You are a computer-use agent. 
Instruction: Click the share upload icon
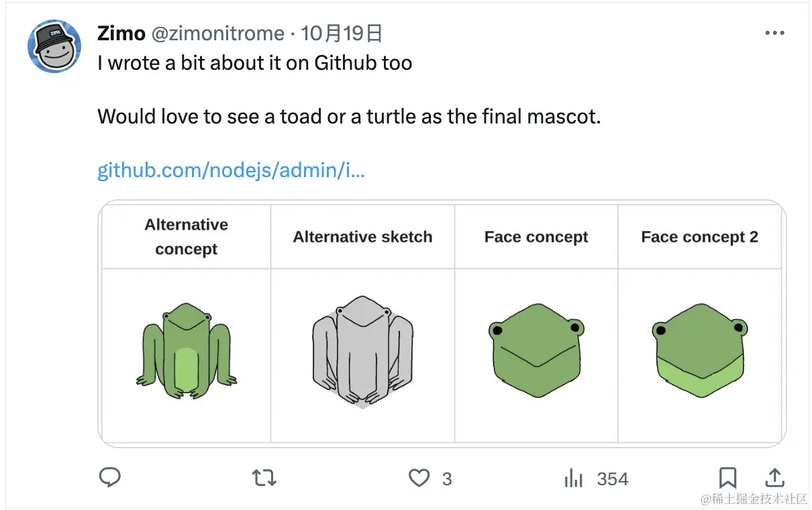click(774, 478)
